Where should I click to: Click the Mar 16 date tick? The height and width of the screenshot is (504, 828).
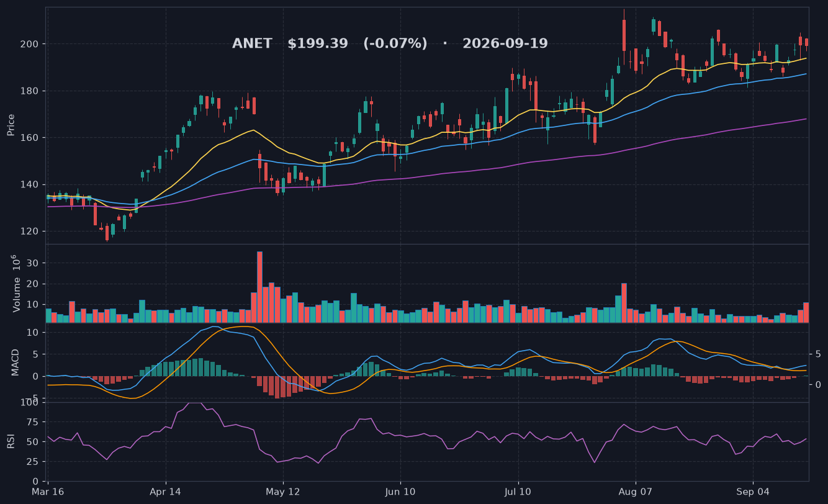pos(48,492)
